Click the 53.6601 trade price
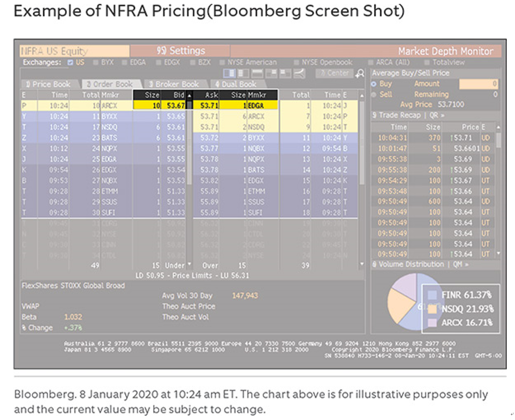515x420 pixels. pos(467,148)
